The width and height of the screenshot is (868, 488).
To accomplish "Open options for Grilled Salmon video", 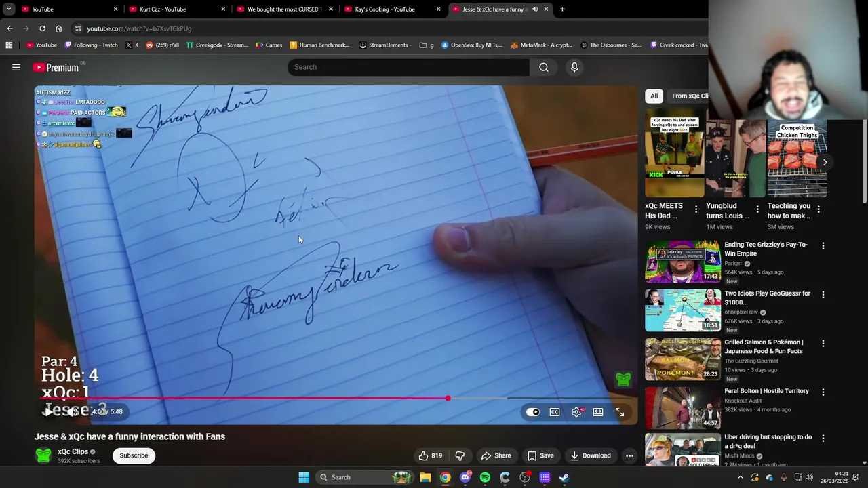I will pos(823,344).
